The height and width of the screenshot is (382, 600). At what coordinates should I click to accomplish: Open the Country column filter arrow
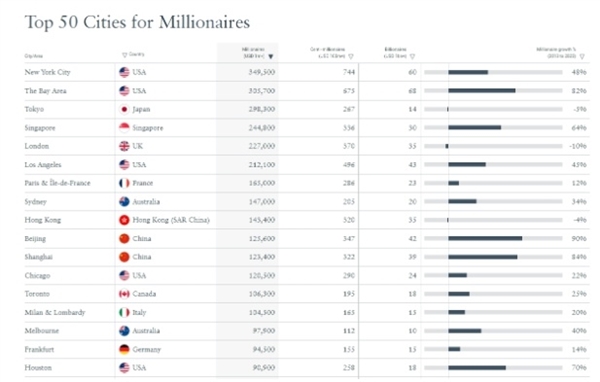(x=124, y=55)
